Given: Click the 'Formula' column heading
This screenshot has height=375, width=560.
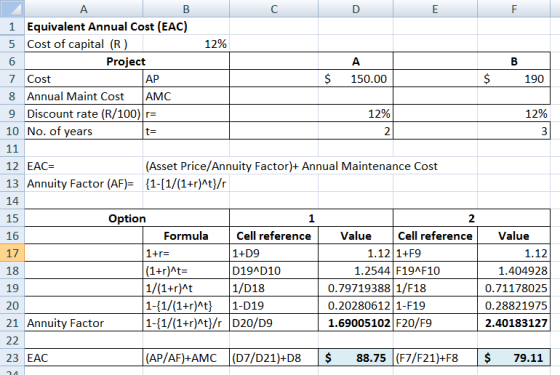Looking at the screenshot, I should coord(186,236).
